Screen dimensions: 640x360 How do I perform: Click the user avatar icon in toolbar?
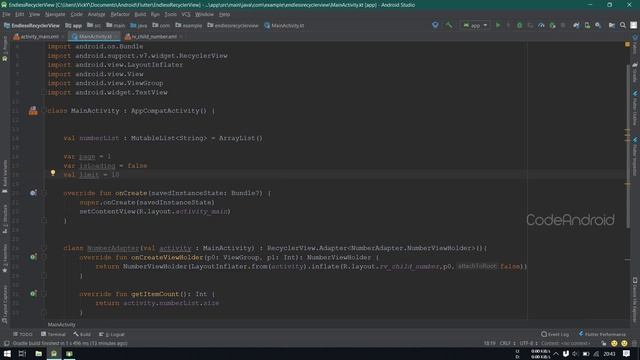pos(633,25)
